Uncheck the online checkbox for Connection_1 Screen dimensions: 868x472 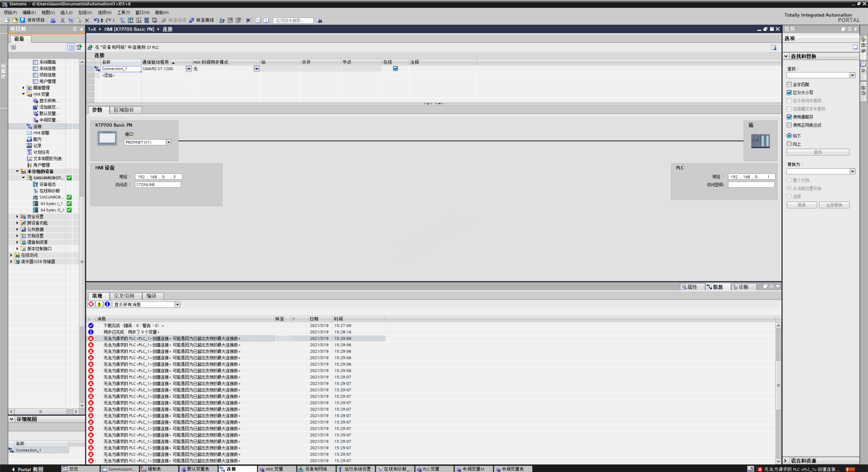[x=395, y=69]
